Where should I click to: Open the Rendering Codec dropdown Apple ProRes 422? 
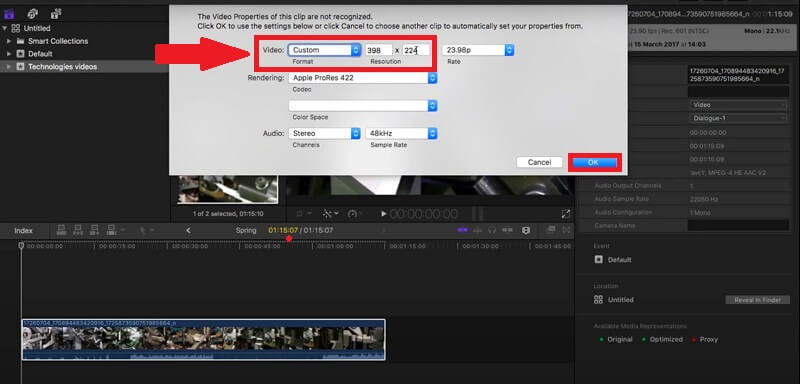pyautogui.click(x=363, y=78)
